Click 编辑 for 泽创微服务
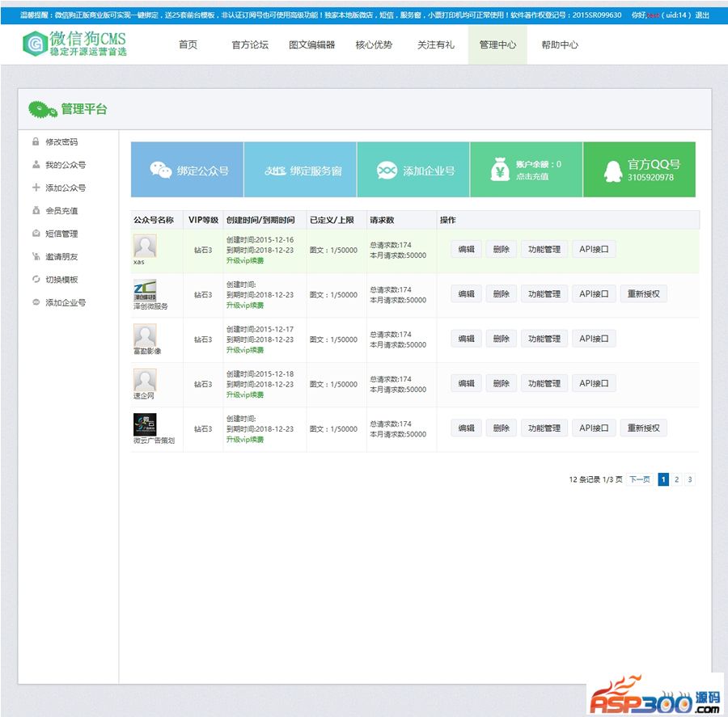Screen dimensions: 728x717 pyautogui.click(x=466, y=293)
